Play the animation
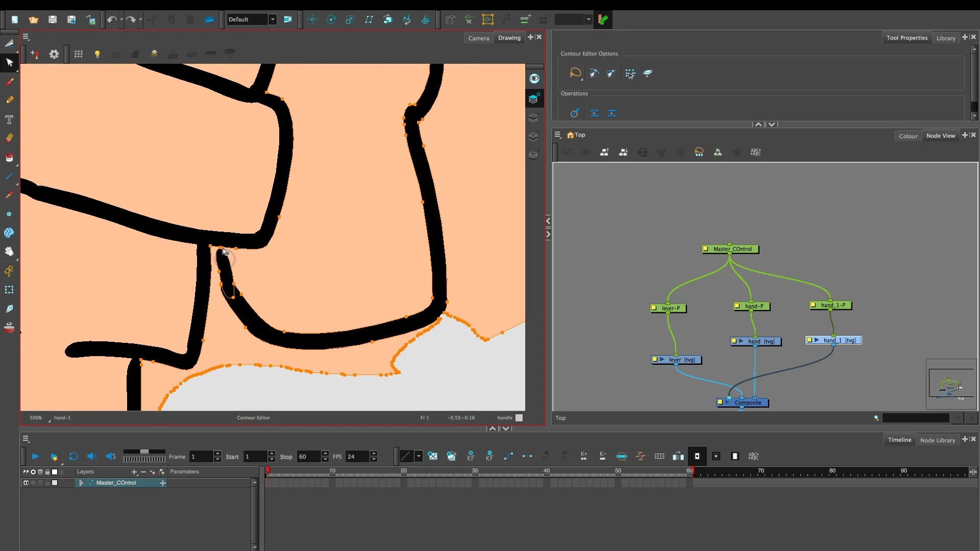980x551 pixels. [x=35, y=457]
